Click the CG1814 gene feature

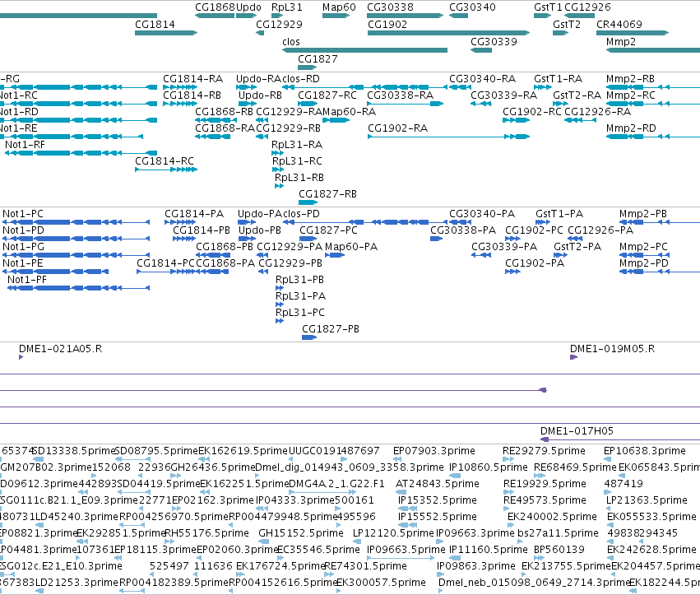(166, 33)
